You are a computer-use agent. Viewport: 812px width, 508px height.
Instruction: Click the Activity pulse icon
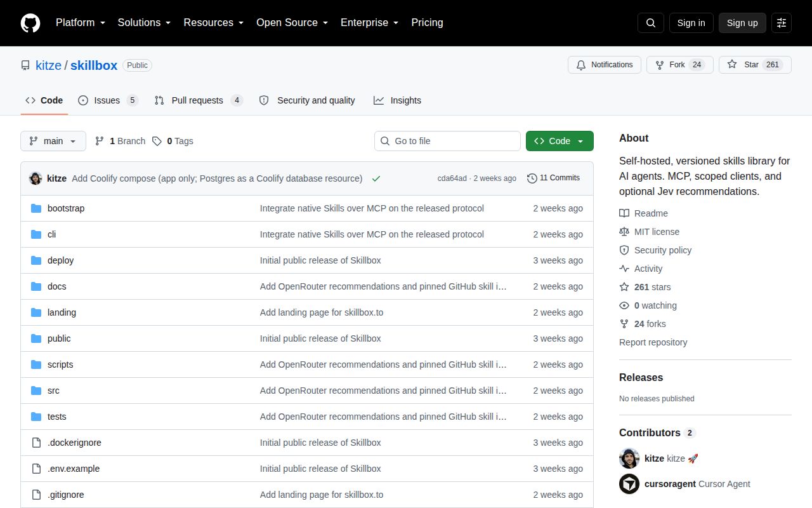624,269
